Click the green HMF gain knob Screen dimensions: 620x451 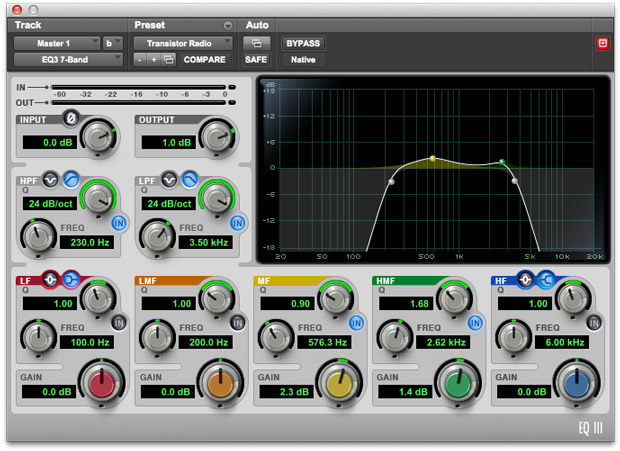pos(458,383)
